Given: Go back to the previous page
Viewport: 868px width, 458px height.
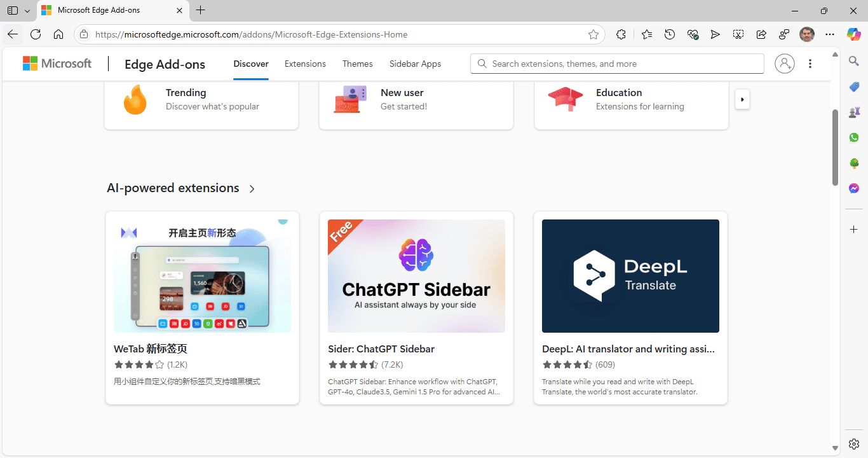Looking at the screenshot, I should coord(13,34).
